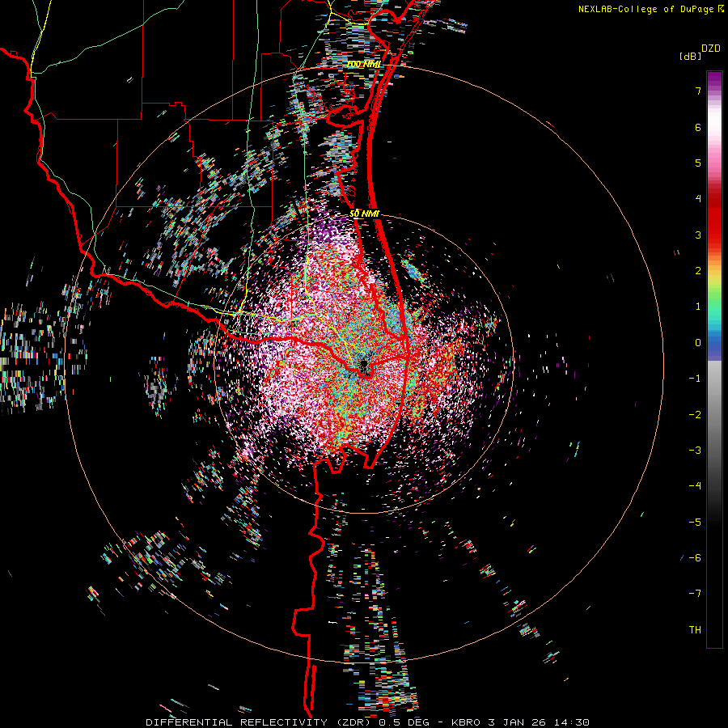
Task: Click the 50 NMI range ring label
Action: tap(365, 214)
